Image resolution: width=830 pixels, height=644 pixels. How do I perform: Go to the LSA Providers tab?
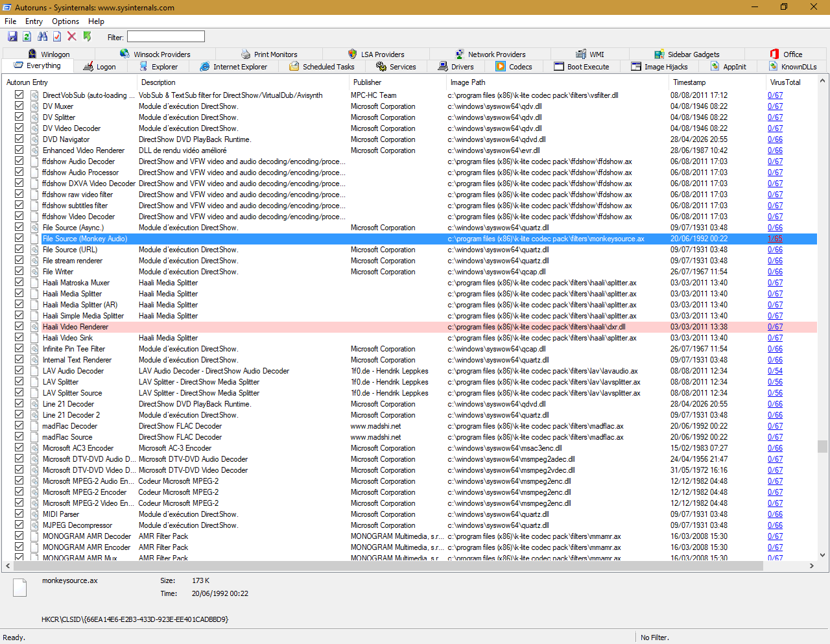pos(376,54)
